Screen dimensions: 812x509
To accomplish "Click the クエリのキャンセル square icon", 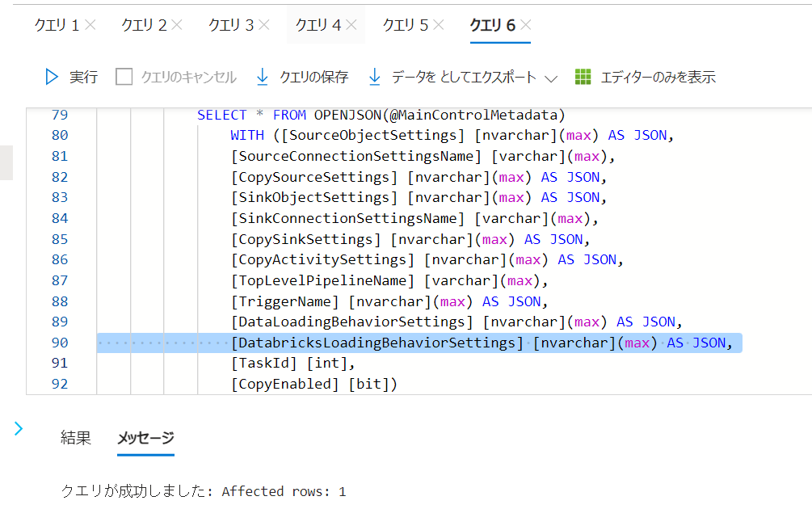I will click(124, 77).
